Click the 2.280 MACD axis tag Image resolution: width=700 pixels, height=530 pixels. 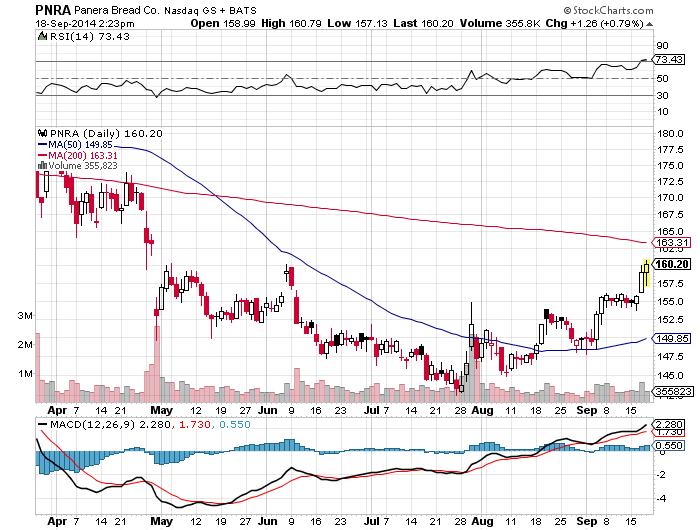tap(669, 424)
